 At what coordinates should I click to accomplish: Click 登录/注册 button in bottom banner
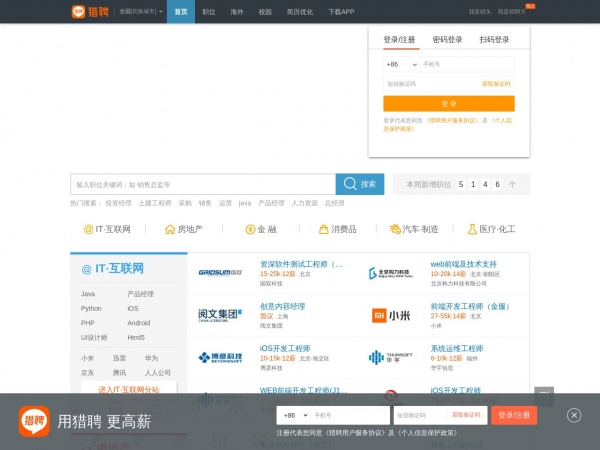pyautogui.click(x=514, y=415)
